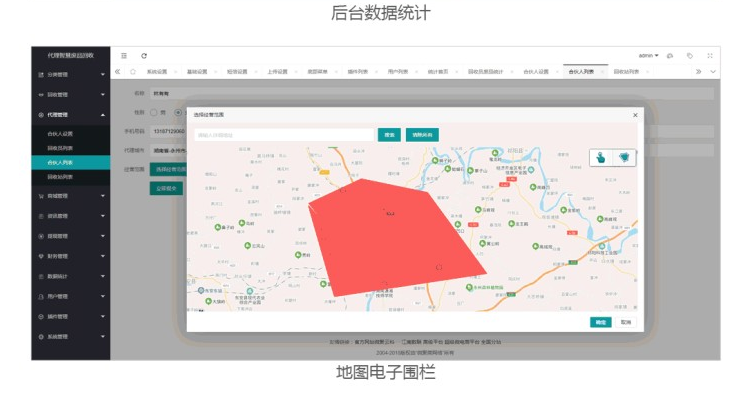Click the refresh icon in top toolbar

[144, 56]
